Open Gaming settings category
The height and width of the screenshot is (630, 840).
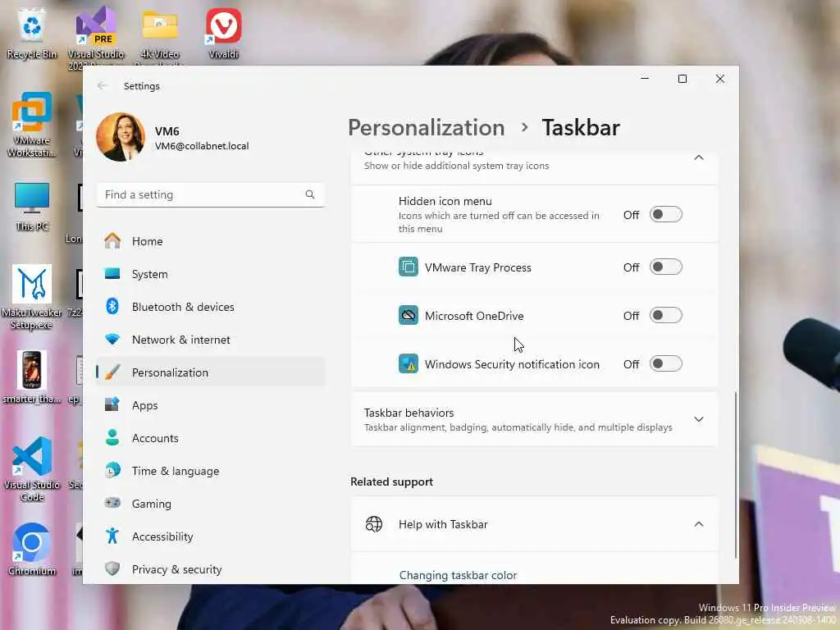(211, 503)
